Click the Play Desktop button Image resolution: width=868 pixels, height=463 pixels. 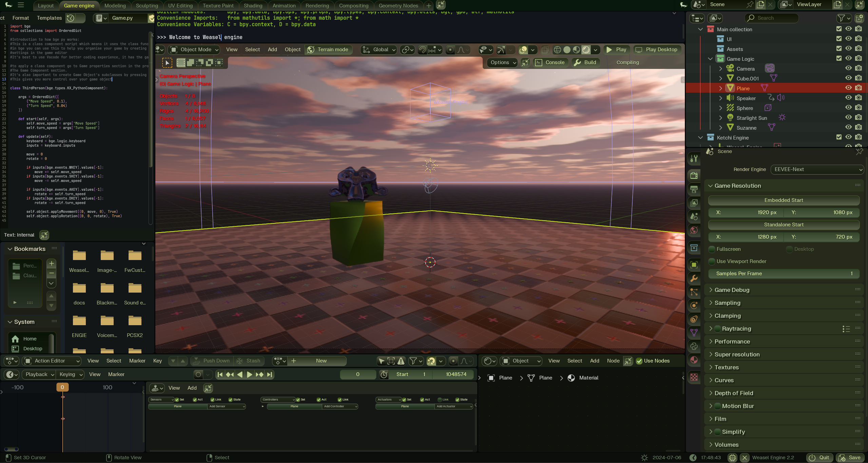(657, 50)
